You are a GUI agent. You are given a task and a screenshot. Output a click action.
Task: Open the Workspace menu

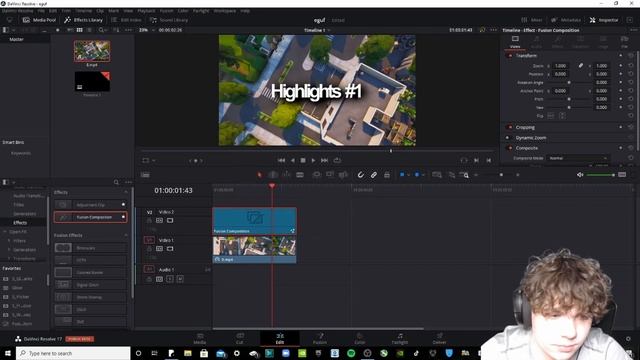click(x=225, y=11)
